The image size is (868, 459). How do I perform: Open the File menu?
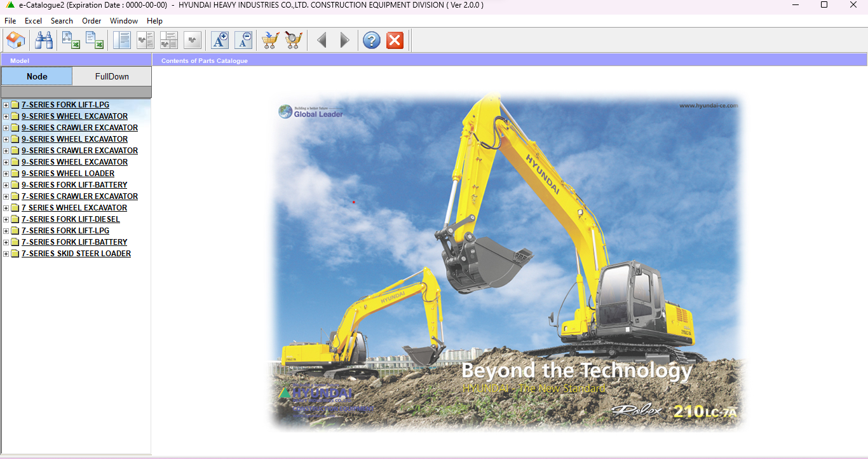[10, 21]
